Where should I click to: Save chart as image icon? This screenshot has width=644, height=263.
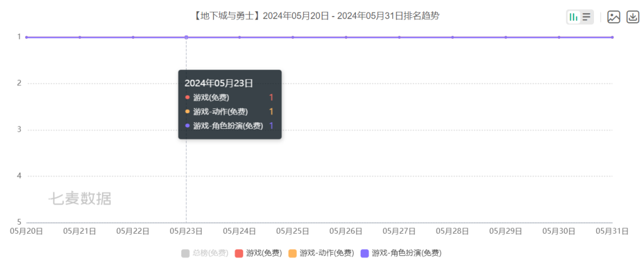tap(614, 17)
